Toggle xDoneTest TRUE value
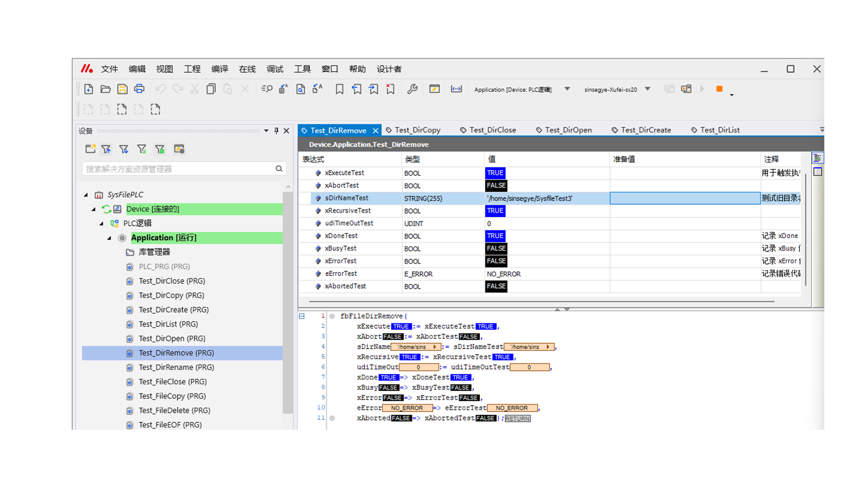The height and width of the screenshot is (488, 868). [x=495, y=236]
